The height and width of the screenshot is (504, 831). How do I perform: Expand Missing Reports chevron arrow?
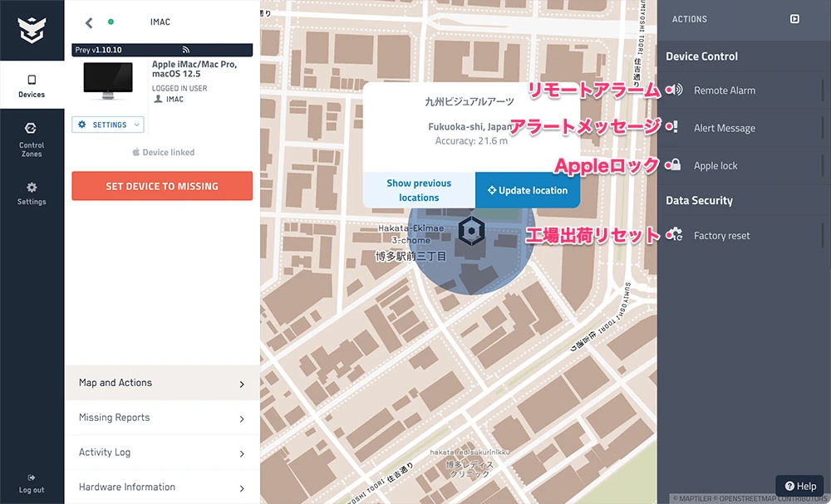click(x=242, y=419)
